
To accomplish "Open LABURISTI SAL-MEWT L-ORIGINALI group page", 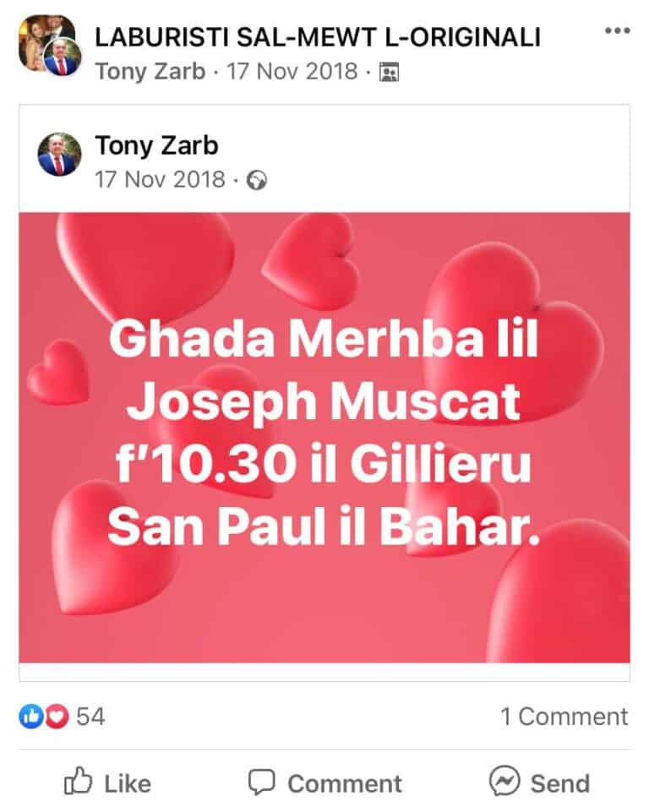I will pos(318,37).
